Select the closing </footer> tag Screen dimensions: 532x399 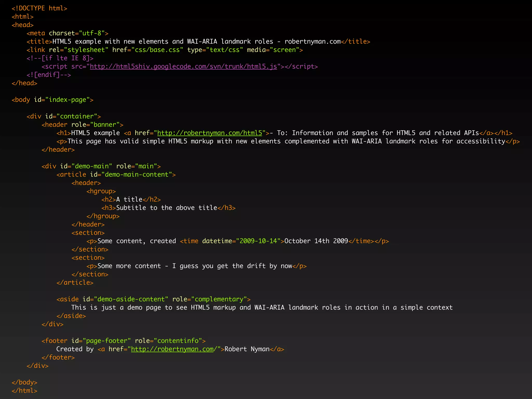58,357
